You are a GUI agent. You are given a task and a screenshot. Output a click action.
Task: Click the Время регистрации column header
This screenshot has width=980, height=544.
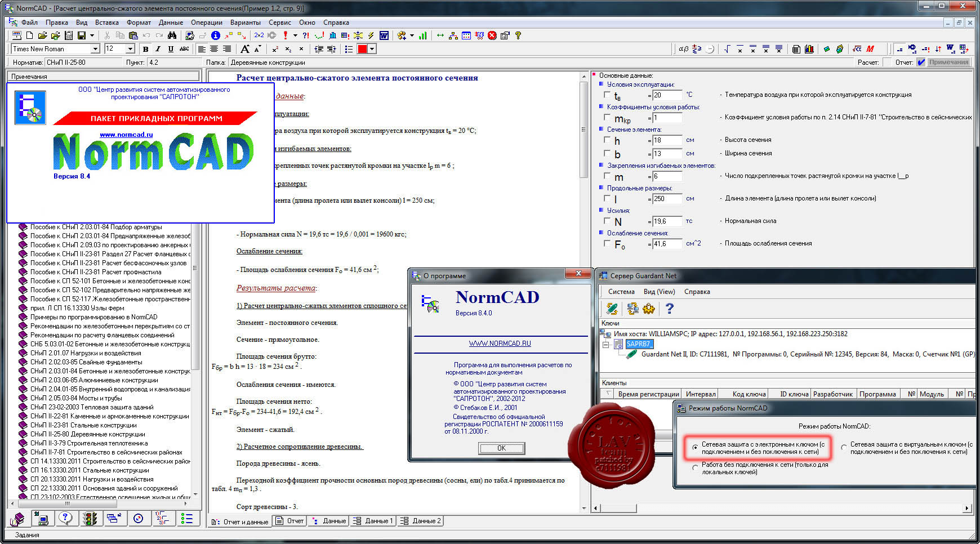click(x=648, y=394)
